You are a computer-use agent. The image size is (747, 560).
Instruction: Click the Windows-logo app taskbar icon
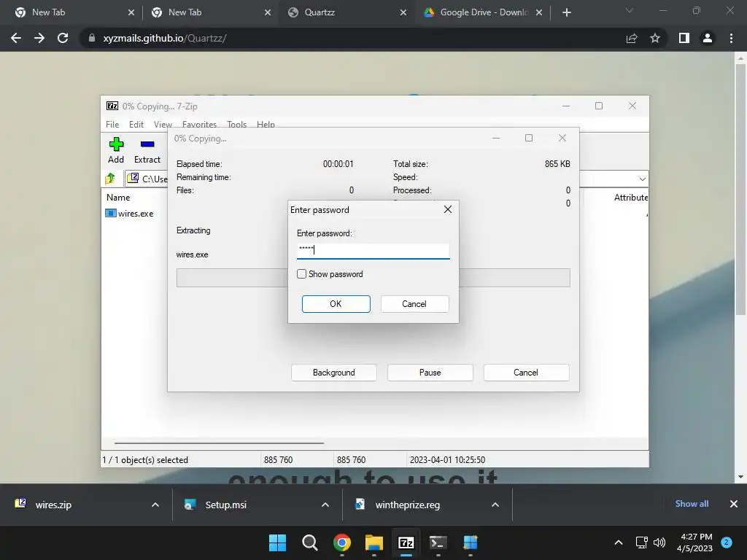(471, 542)
